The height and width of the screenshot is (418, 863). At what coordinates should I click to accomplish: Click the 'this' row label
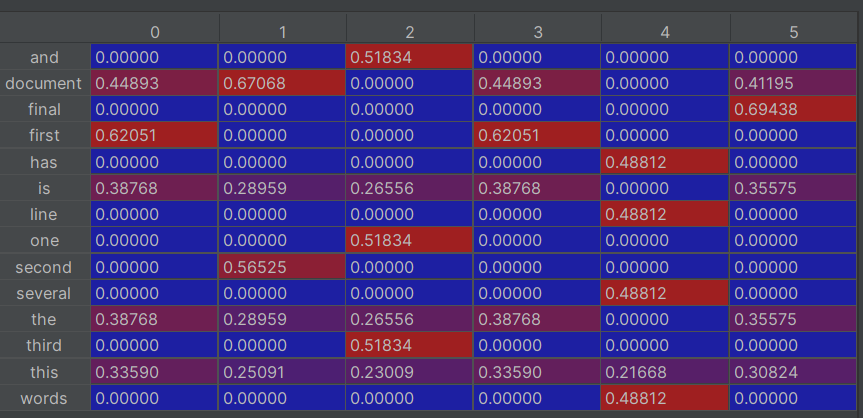tap(45, 372)
